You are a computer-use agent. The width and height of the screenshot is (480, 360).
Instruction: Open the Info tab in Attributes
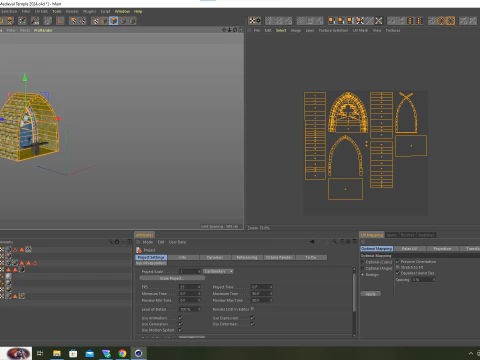click(x=183, y=257)
